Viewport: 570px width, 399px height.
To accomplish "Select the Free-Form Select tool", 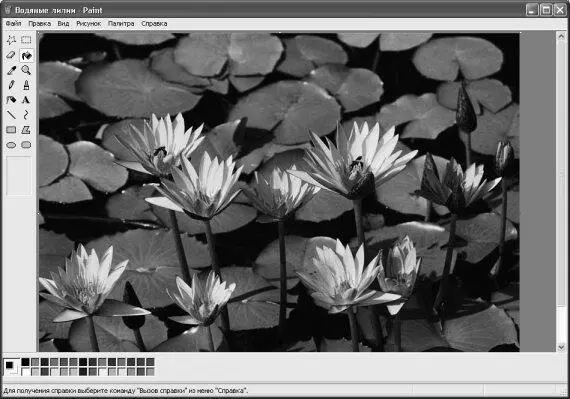I will [11, 40].
